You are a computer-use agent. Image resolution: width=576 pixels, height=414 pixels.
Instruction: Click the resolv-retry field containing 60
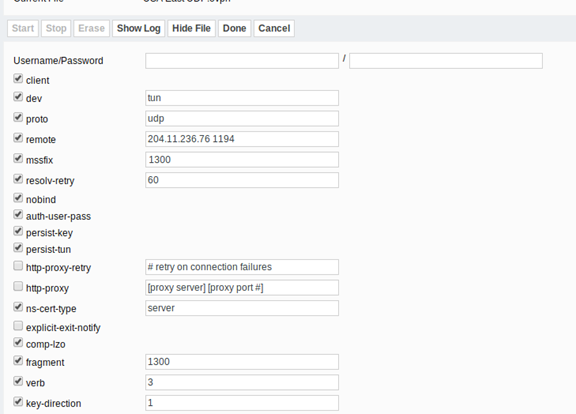pyautogui.click(x=242, y=180)
